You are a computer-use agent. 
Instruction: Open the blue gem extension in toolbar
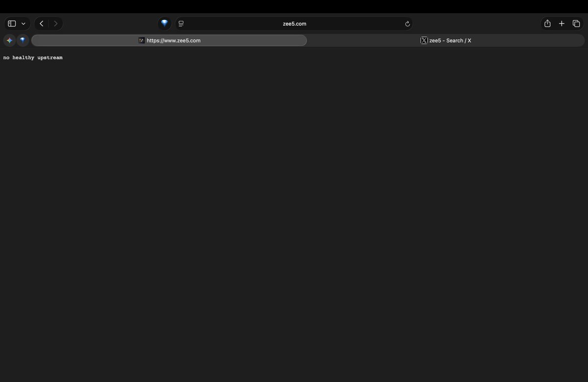pos(165,24)
